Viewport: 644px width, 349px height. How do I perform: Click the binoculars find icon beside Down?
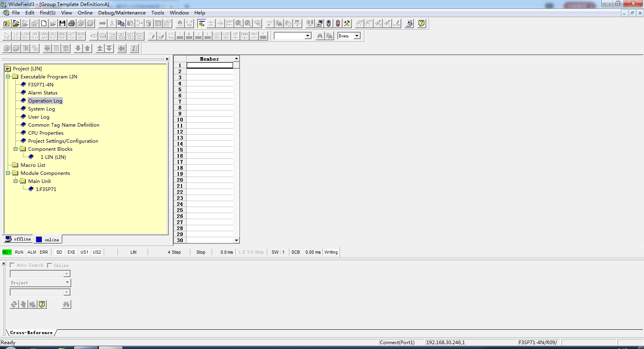(x=320, y=36)
